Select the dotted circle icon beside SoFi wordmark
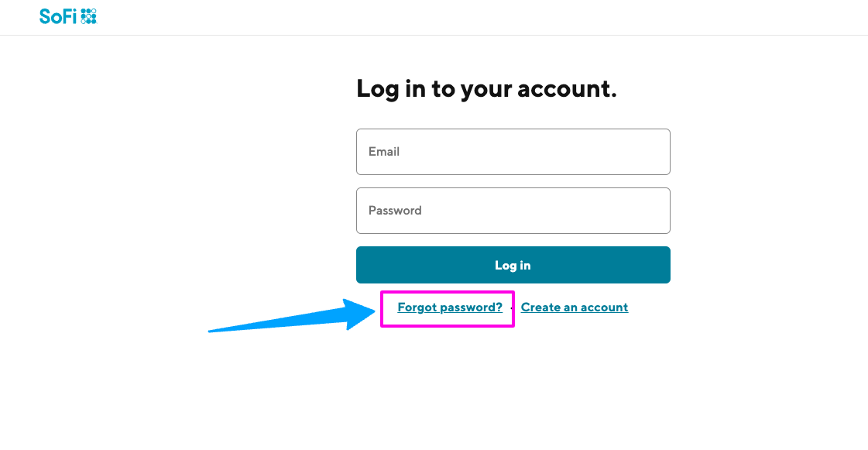 pos(90,15)
